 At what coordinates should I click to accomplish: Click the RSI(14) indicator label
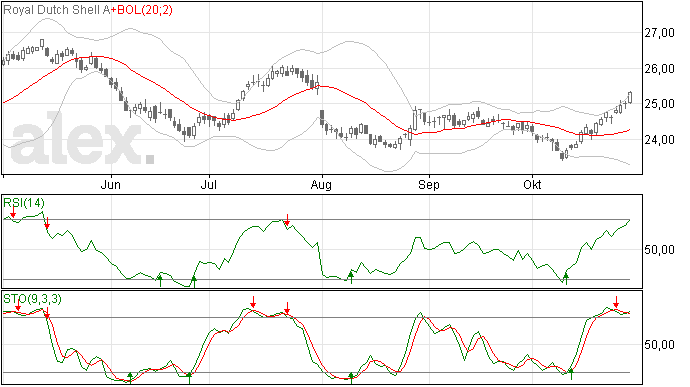click(x=24, y=203)
